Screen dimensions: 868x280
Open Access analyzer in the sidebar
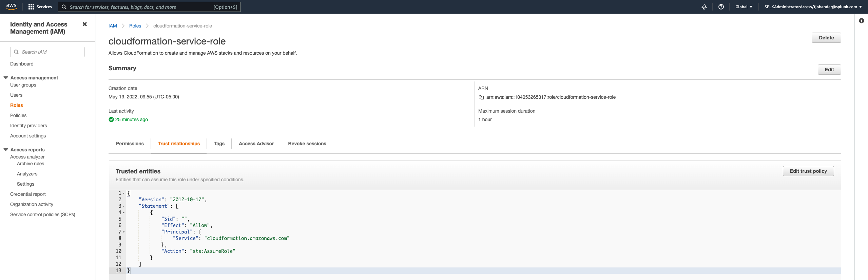[x=27, y=157]
